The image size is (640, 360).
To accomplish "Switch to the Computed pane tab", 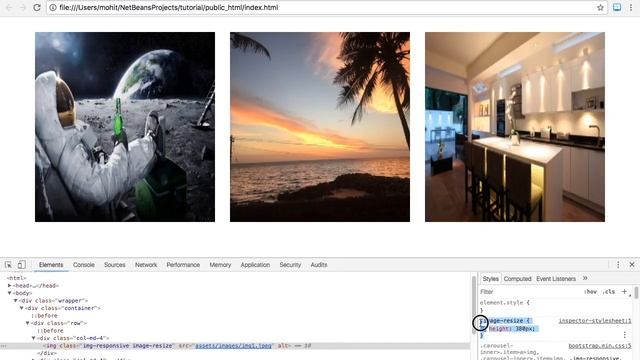I will [518, 279].
